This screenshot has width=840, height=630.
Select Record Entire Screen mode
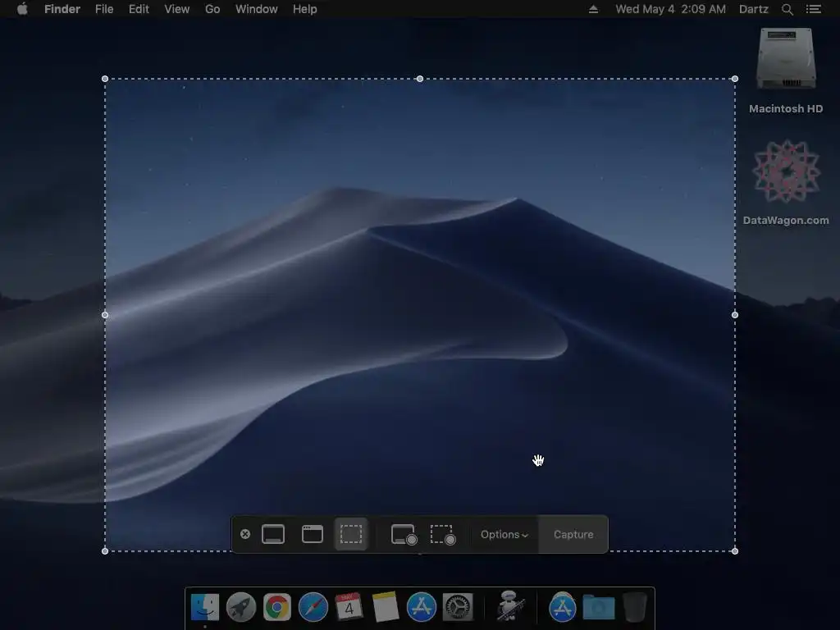coord(404,535)
